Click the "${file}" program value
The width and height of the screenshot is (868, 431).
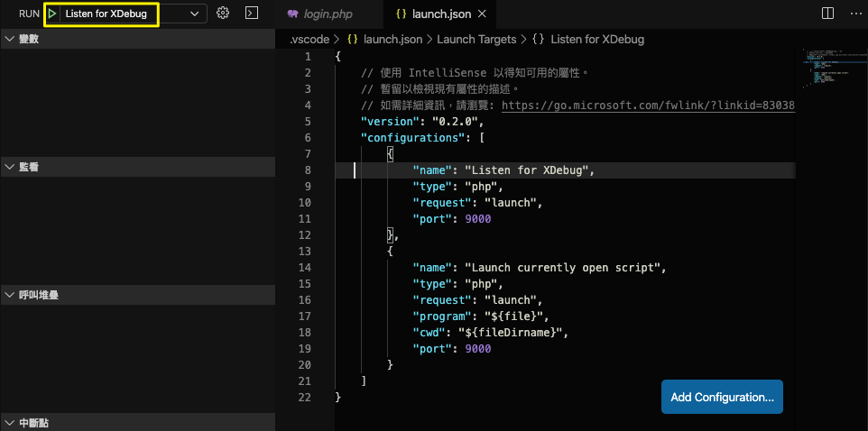(513, 316)
